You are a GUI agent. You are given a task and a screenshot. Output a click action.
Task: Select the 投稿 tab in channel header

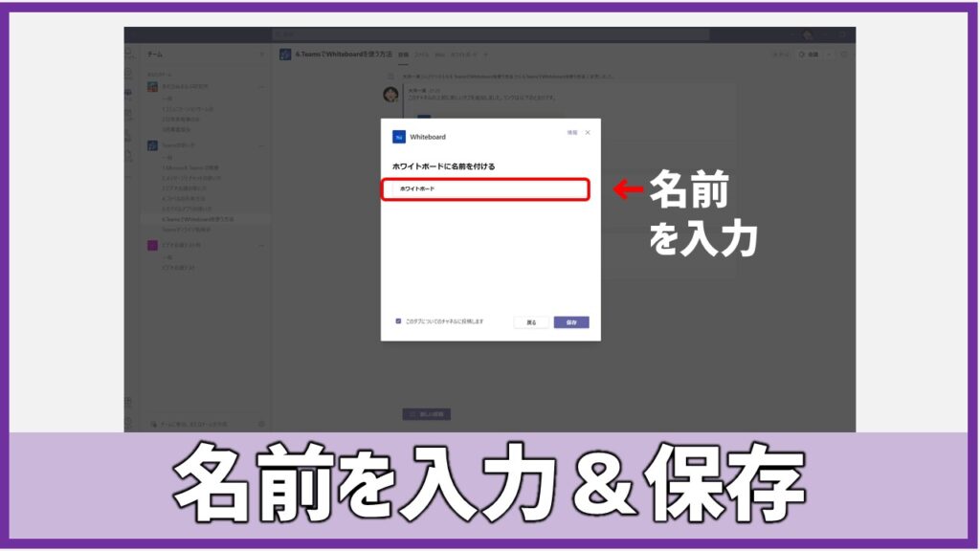(403, 55)
